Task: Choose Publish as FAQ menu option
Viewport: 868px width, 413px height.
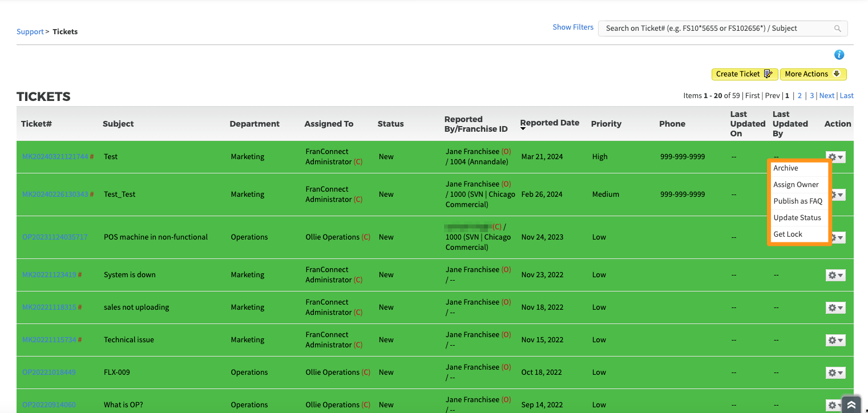Action: coord(798,201)
